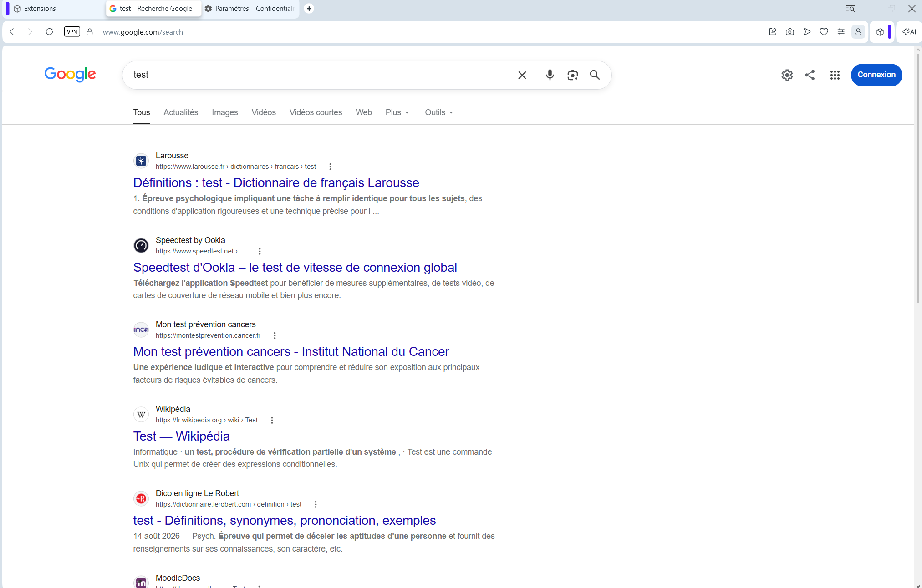Open the three-dot menu for Wikipédia result

pos(272,420)
